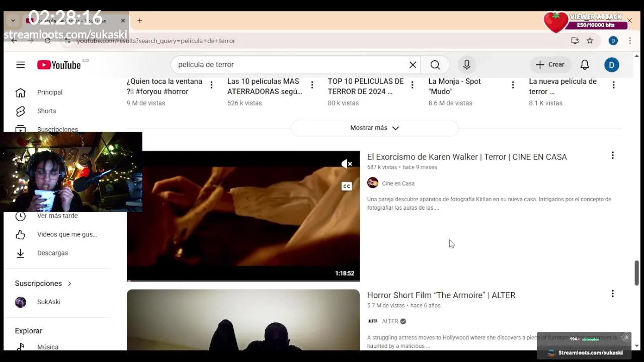Go to the YouTube home logo
Image resolution: width=644 pixels, height=362 pixels.
pos(59,65)
